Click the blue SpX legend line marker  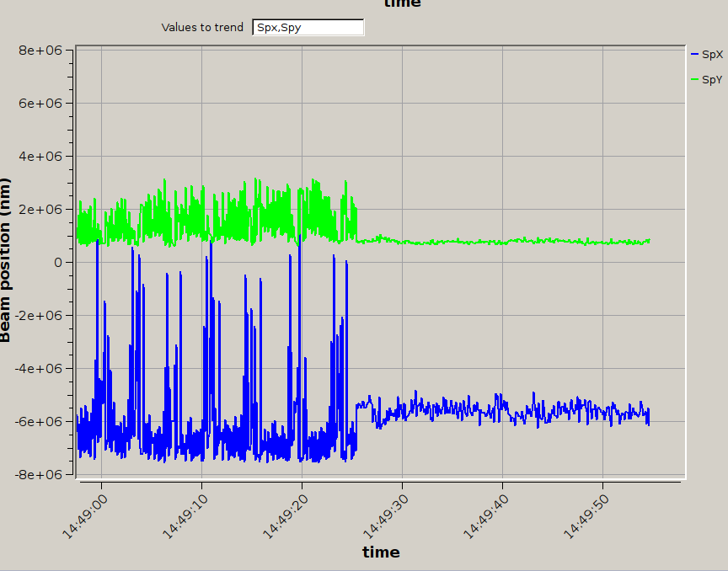click(x=695, y=54)
